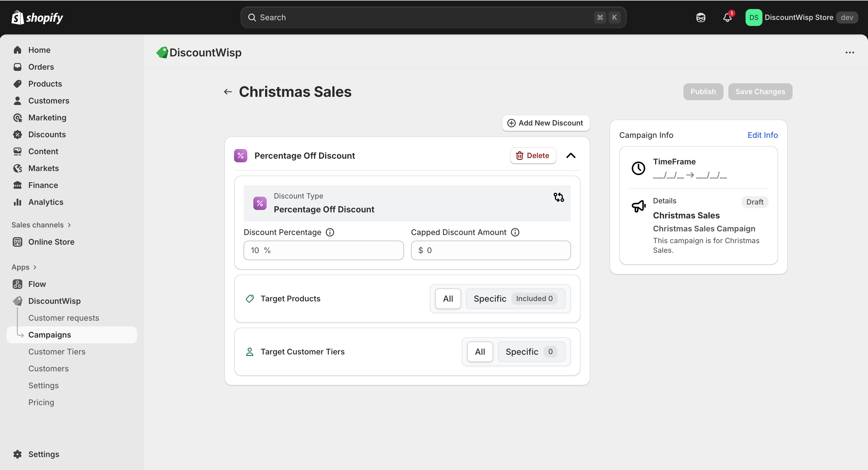This screenshot has height=470, width=868.
Task: Click the Capped Discount Amount info icon
Action: coord(515,232)
